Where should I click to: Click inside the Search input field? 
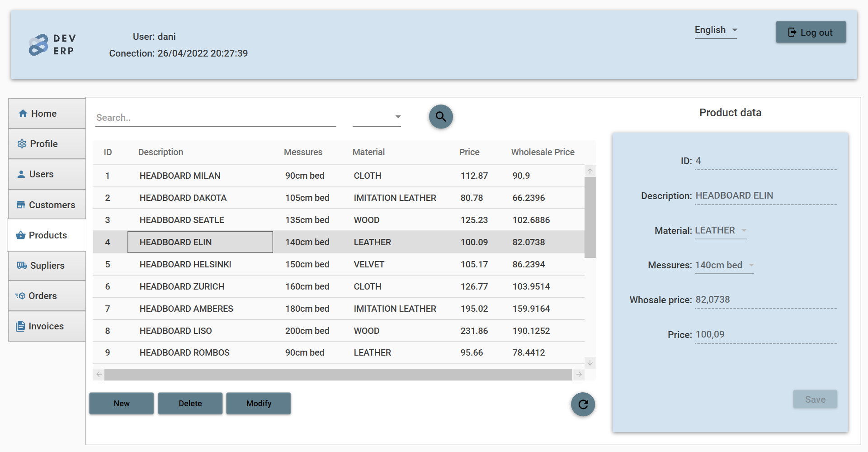pos(212,117)
